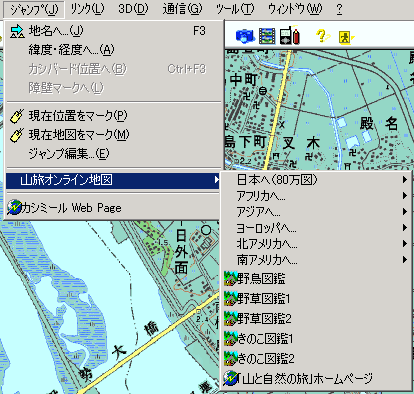Screen dimensions: 414x394
Task: Expand ヨーロッパへ submenu
Action: tap(317, 228)
